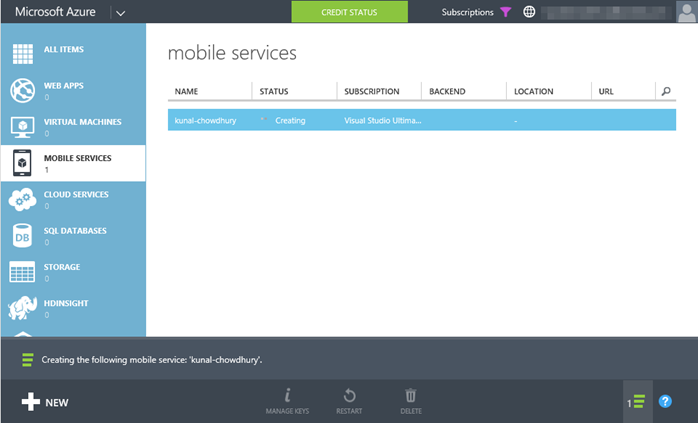698x423 pixels.
Task: Select the CLOUD SERVICES sidebar label
Action: click(76, 195)
